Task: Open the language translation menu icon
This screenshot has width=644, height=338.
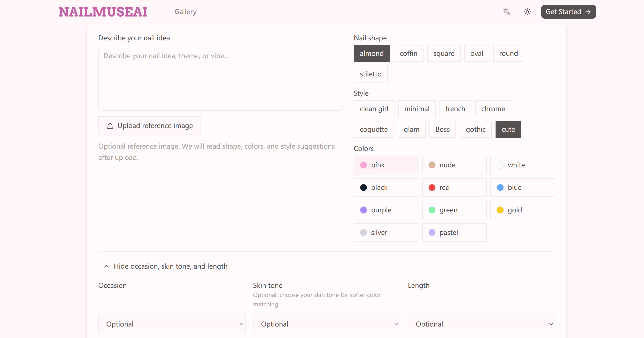Action: pos(507,12)
